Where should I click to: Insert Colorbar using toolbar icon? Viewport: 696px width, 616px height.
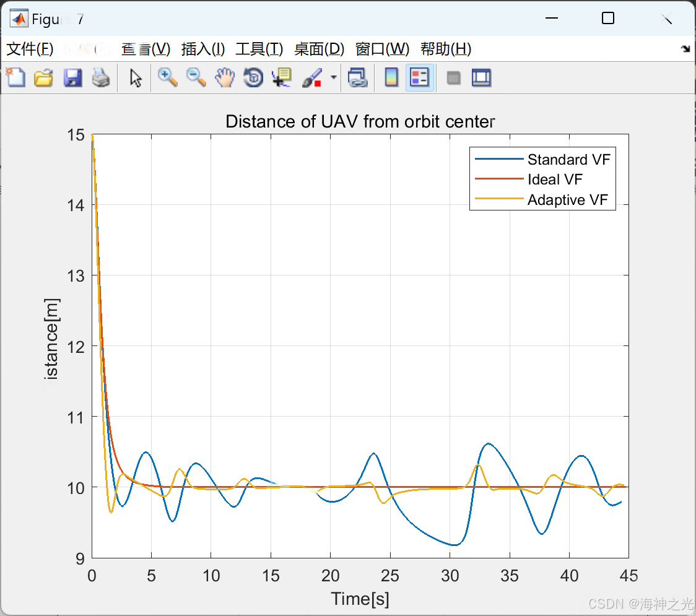[391, 77]
